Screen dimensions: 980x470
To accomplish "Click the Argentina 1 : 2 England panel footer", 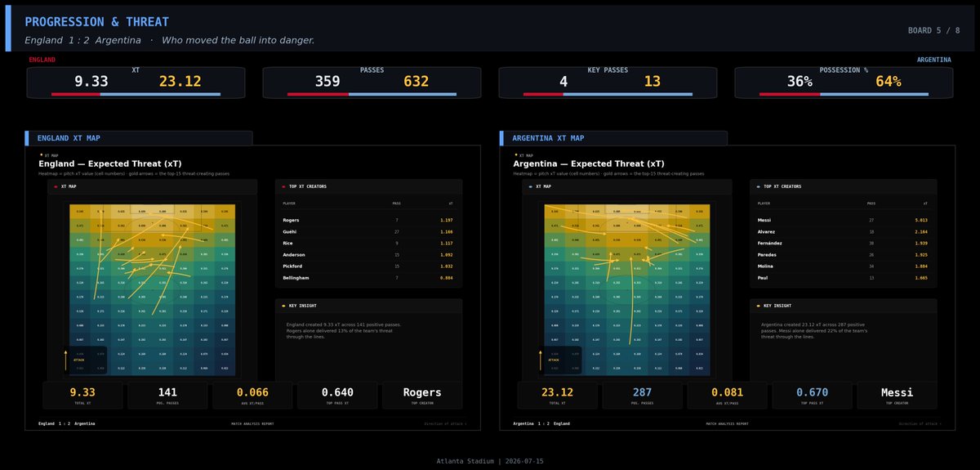I will tap(542, 423).
